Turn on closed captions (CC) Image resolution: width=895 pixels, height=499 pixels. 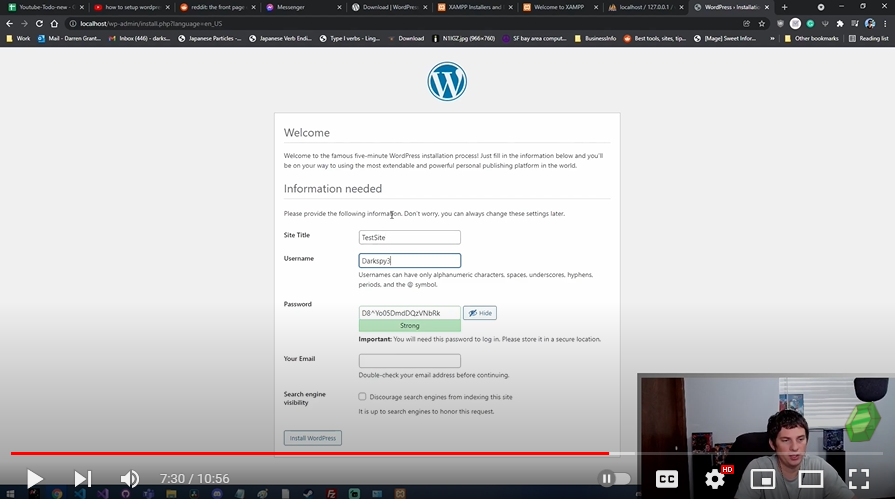point(667,478)
